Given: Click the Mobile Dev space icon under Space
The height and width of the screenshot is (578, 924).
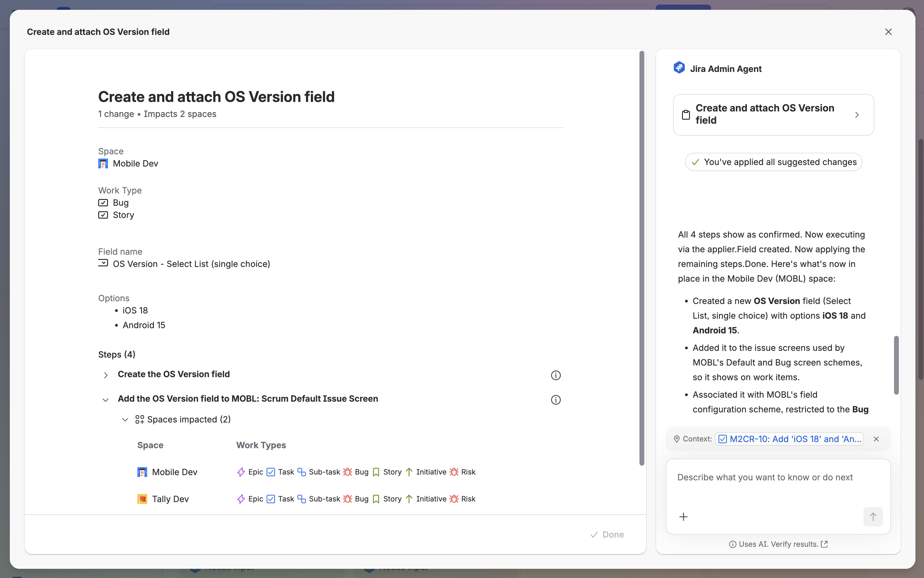Looking at the screenshot, I should click(103, 163).
